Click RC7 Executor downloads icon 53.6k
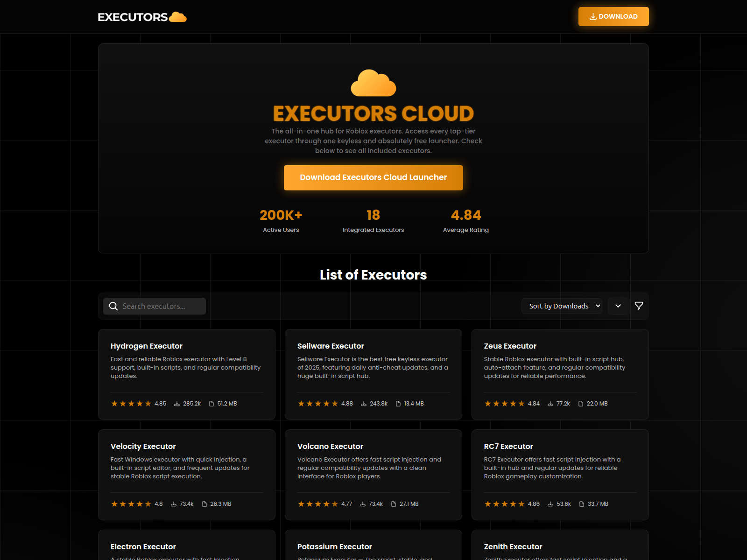 [x=550, y=504]
